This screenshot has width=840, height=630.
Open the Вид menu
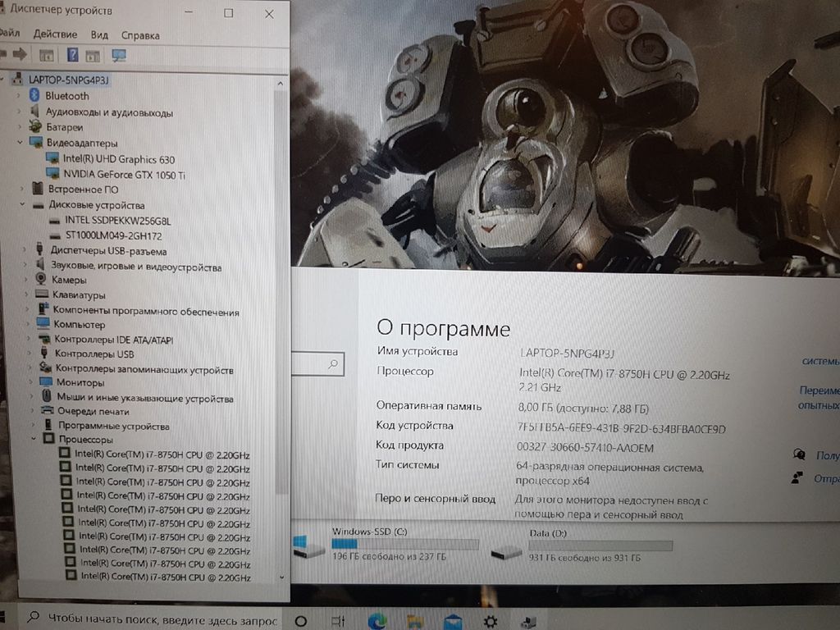pos(99,34)
